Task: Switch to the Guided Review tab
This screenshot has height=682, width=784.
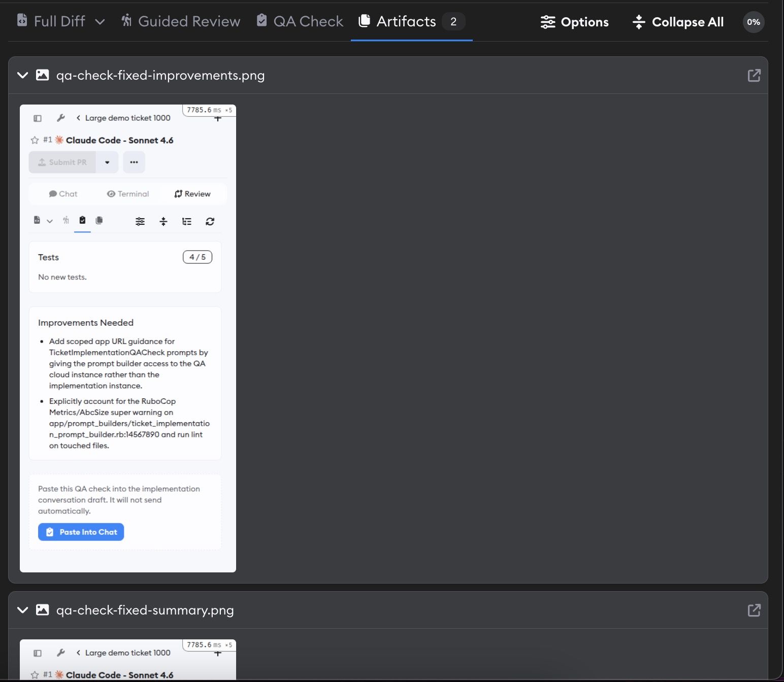Action: (181, 21)
